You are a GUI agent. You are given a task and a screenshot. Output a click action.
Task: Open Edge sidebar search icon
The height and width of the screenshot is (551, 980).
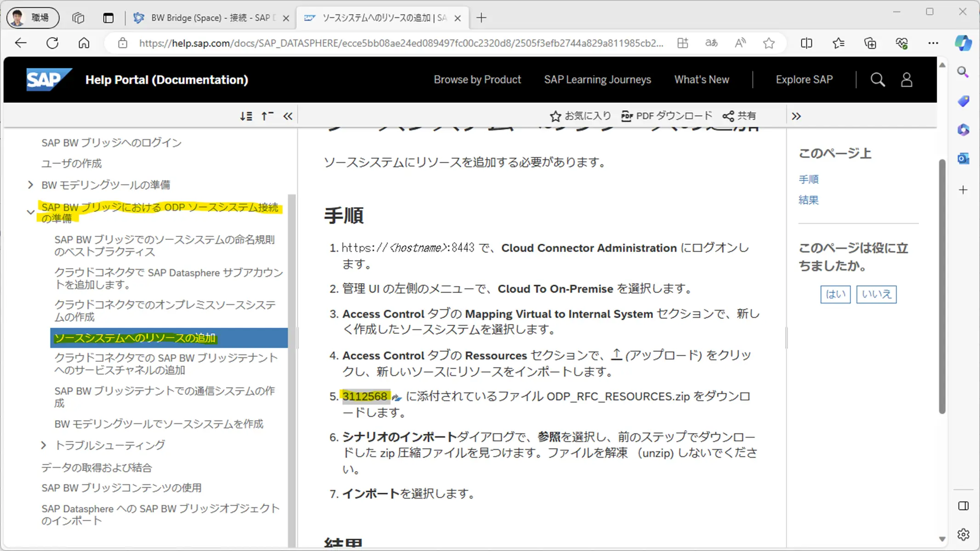point(963,72)
